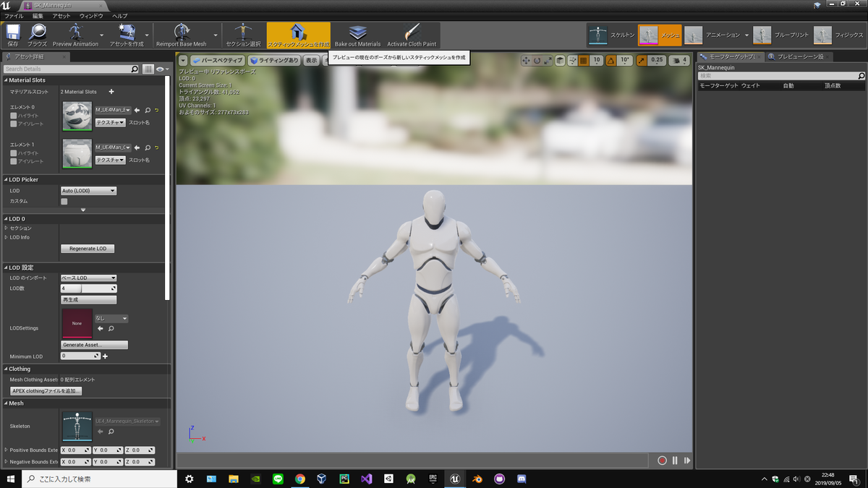Toggle rotation snapping triangle icon
The height and width of the screenshot is (488, 868).
coord(610,61)
